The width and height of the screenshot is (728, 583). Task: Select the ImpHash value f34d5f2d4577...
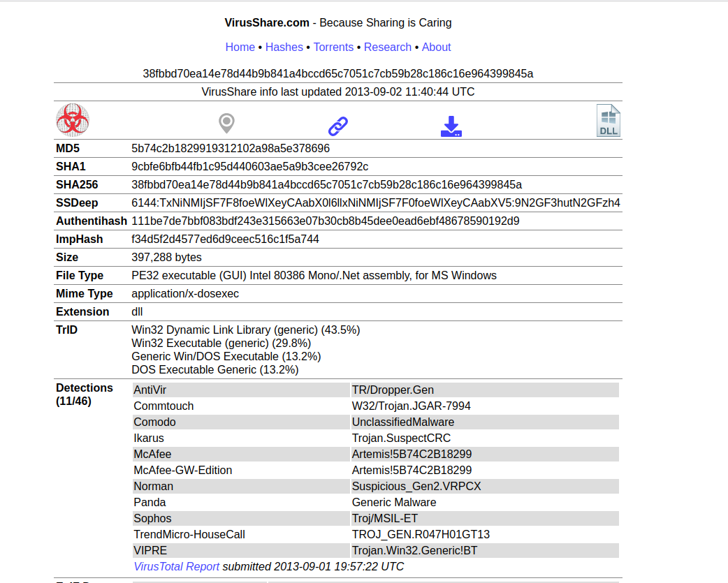(x=225, y=239)
